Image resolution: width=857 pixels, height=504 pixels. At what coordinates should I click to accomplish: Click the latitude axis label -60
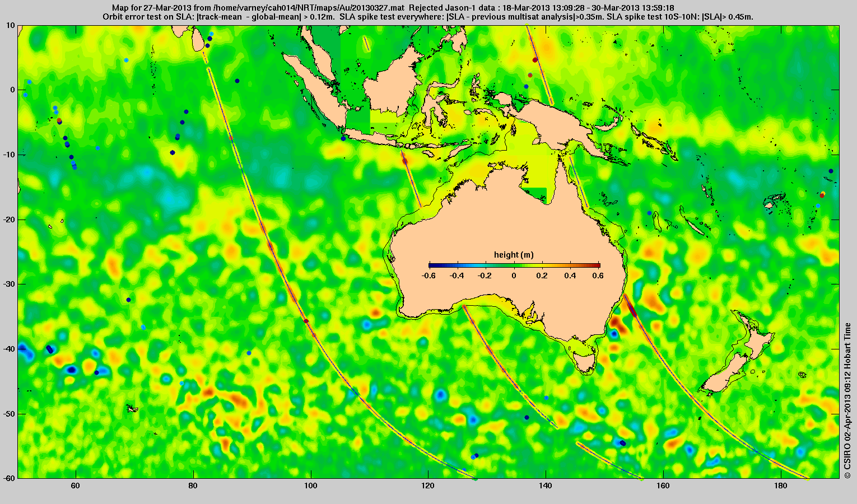coord(9,478)
